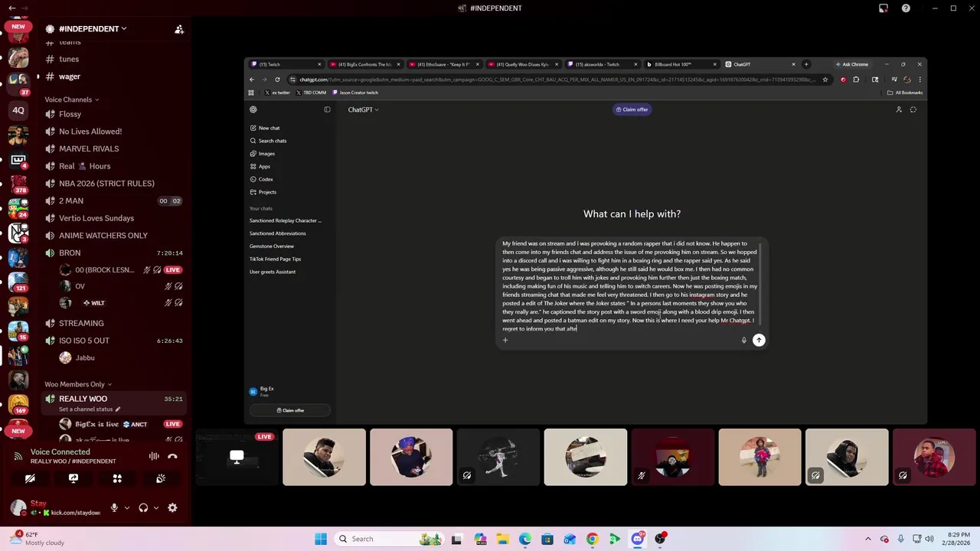Open Chrome from the Windows taskbar
Viewport: 980px width, 551px height.
[592, 539]
